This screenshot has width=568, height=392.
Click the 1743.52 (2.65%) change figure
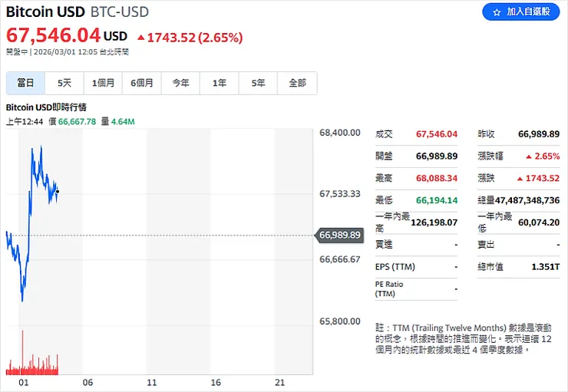point(195,38)
